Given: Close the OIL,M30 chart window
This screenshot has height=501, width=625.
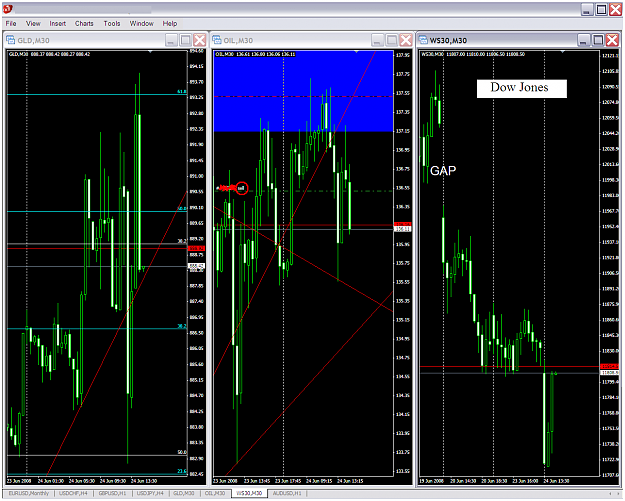Looking at the screenshot, I should click(x=405, y=40).
